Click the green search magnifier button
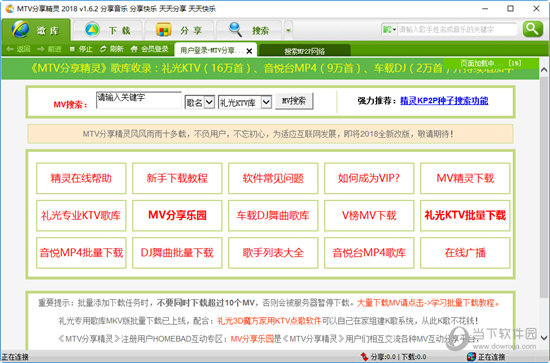550x363 pixels. tap(532, 29)
